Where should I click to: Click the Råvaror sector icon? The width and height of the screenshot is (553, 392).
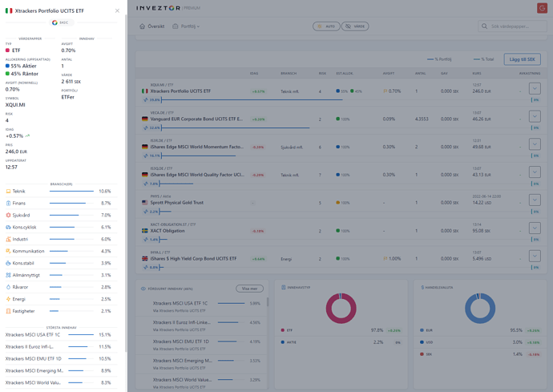click(8, 287)
